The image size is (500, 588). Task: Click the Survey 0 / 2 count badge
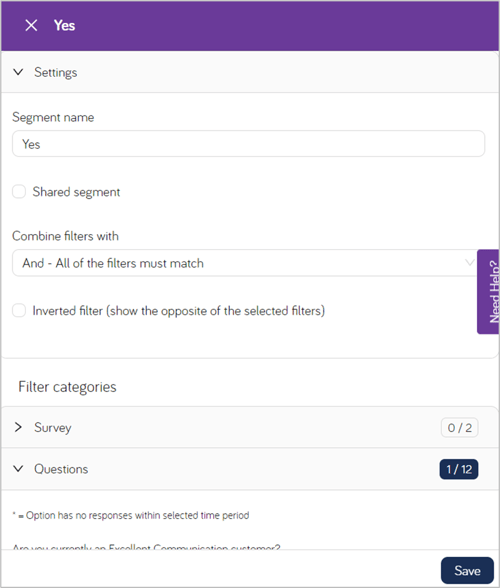coord(459,428)
